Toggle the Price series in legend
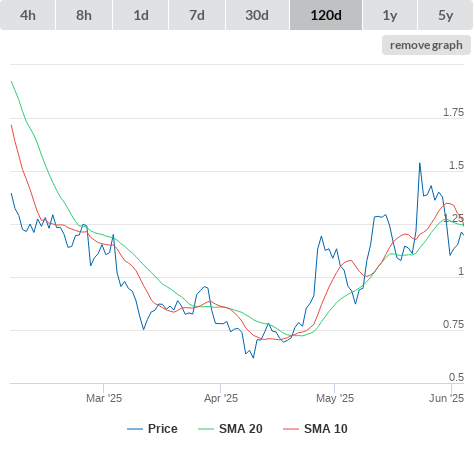Viewport: 474px width, 455px height. [152, 429]
